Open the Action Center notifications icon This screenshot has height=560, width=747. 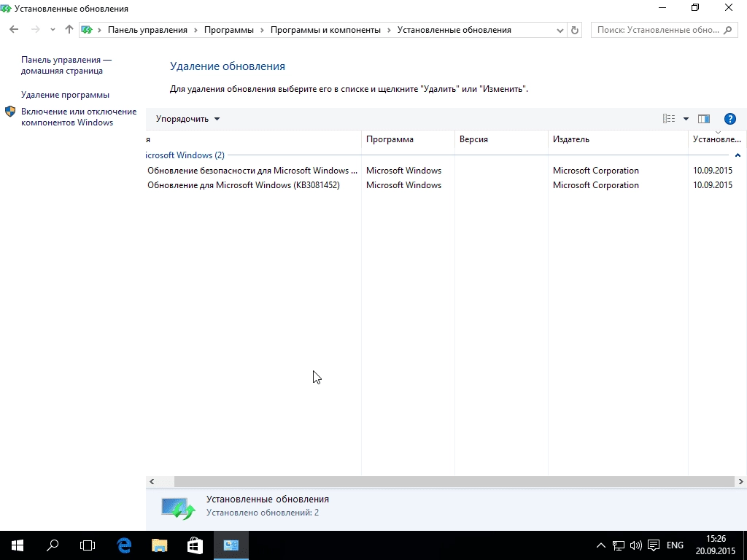(x=654, y=545)
